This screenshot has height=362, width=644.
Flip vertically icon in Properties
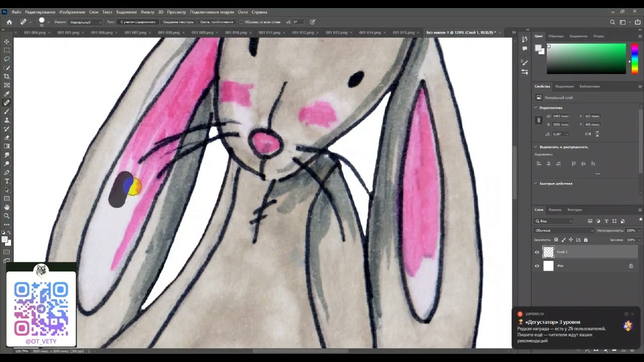click(597, 134)
